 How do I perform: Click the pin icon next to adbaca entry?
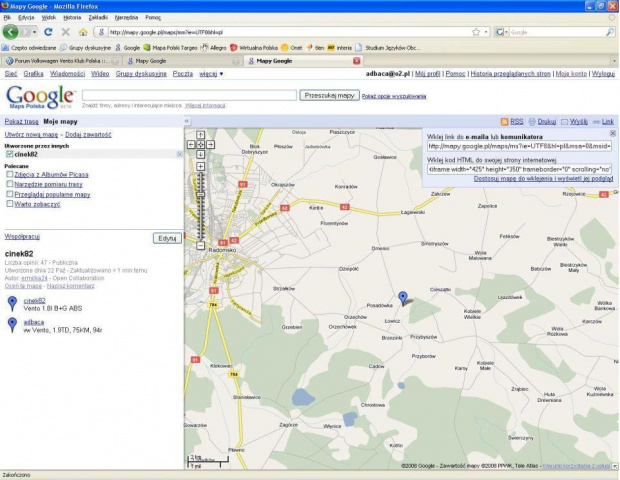13,325
